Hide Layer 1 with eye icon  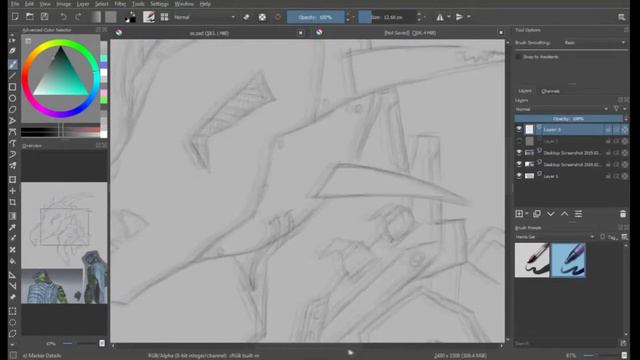click(519, 176)
